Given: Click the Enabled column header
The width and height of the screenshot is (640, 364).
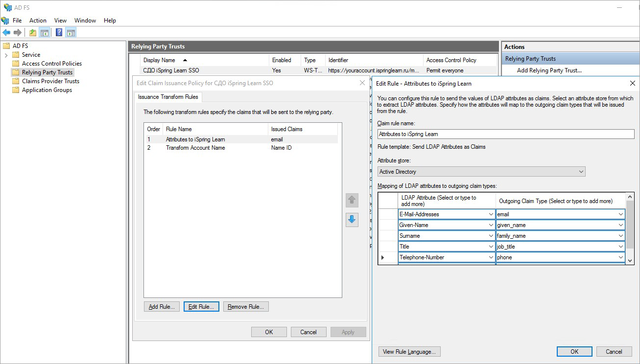Looking at the screenshot, I should [x=285, y=60].
